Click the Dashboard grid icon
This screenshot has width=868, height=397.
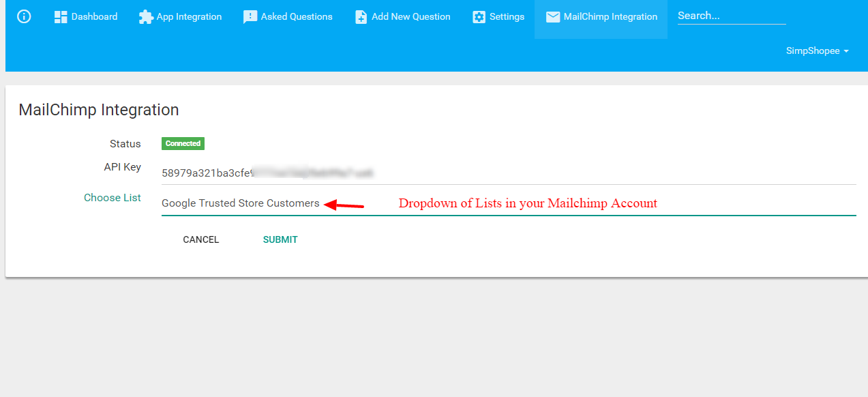[x=61, y=17]
